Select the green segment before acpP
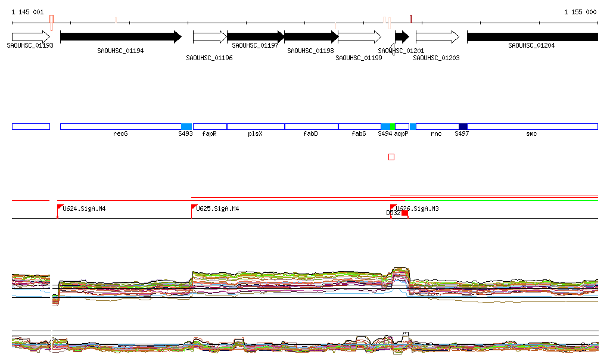 coord(393,126)
